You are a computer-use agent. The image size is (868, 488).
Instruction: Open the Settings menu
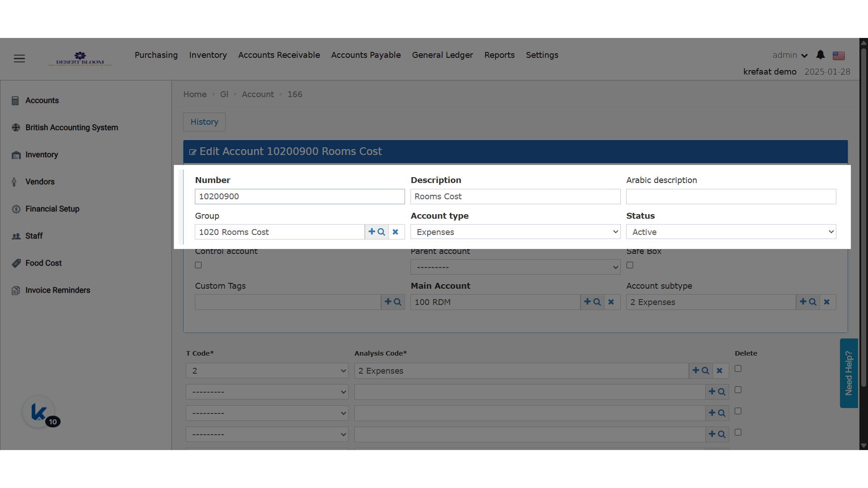click(x=542, y=55)
